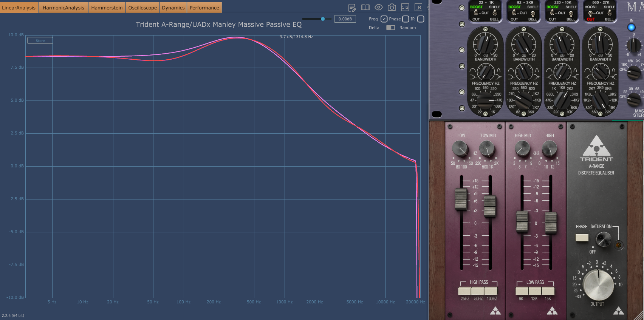The height and width of the screenshot is (320, 644).
Task: Click the Trident SATURATION knob
Action: pyautogui.click(x=603, y=239)
